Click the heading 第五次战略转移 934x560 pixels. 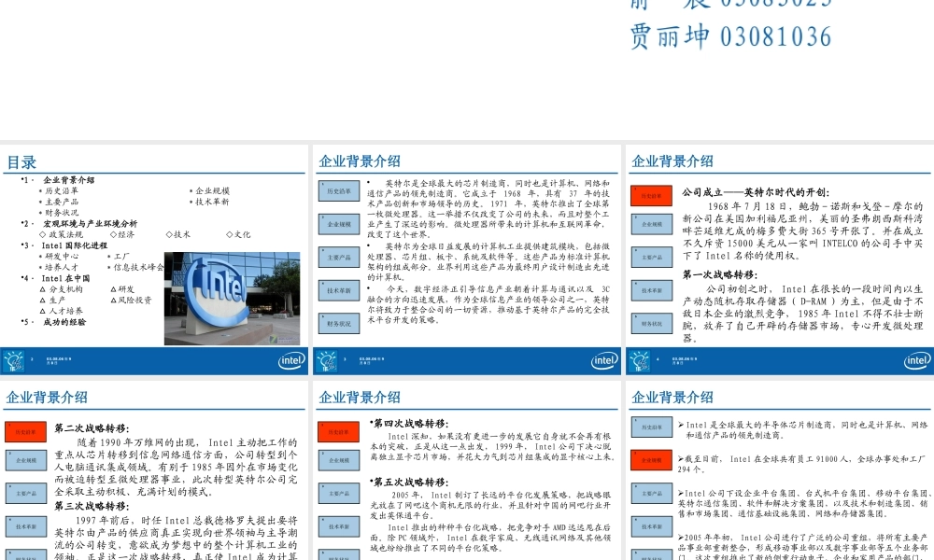coord(409,482)
